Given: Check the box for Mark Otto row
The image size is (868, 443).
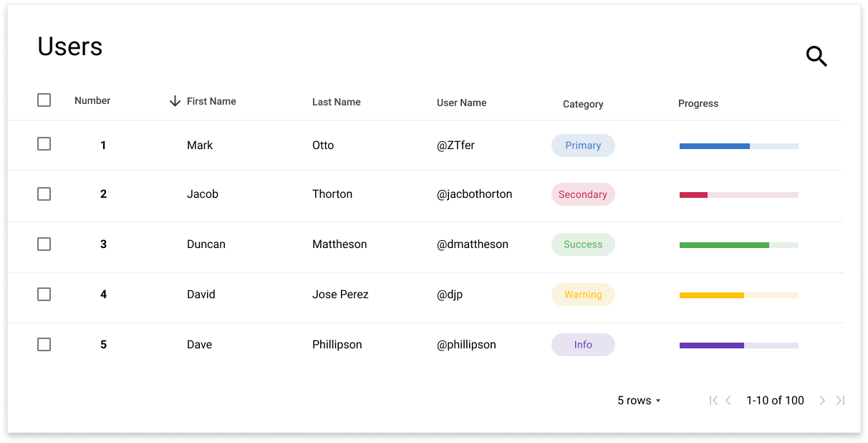Looking at the screenshot, I should pyautogui.click(x=44, y=144).
